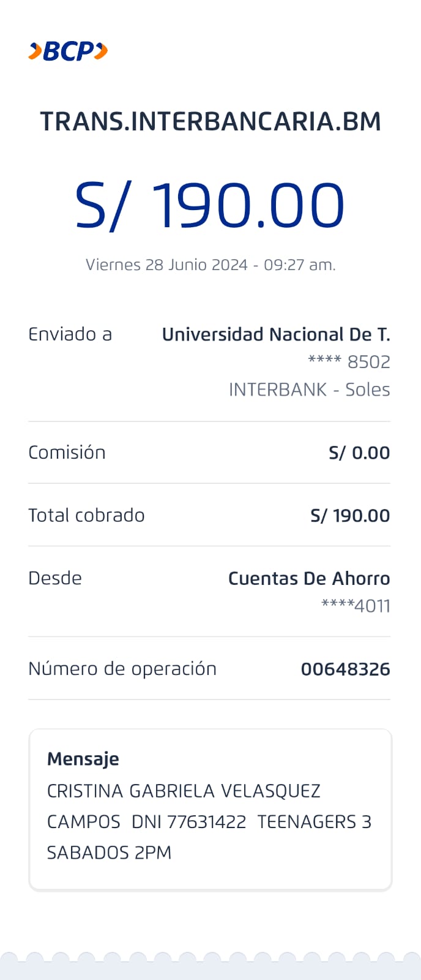Click the Número de operación label
421x980 pixels.
tap(122, 669)
